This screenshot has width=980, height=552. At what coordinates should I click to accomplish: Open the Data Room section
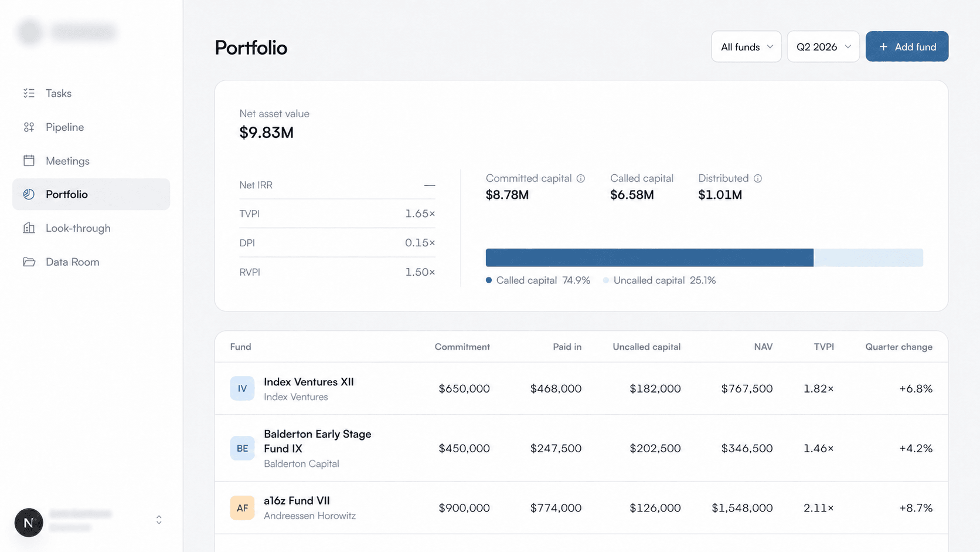tap(91, 262)
